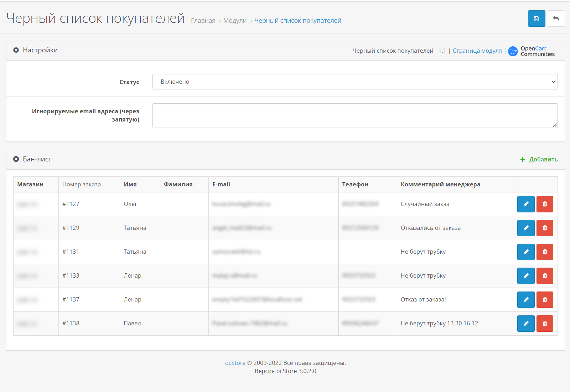
Task: Click the Бан-лист panel heading
Action: pyautogui.click(x=32, y=159)
